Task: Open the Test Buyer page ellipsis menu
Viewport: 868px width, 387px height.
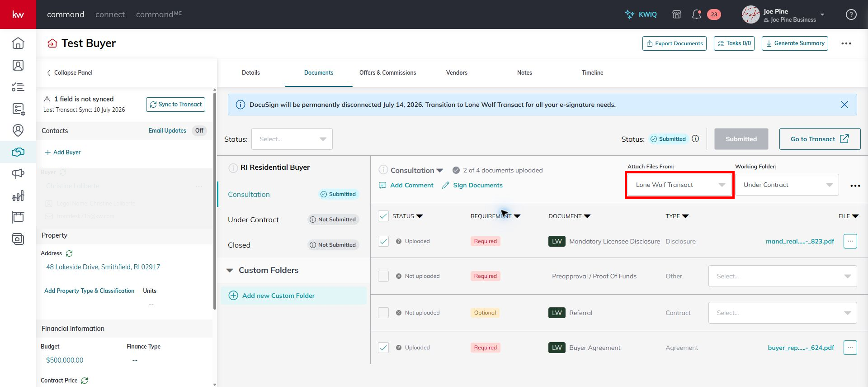Action: click(846, 43)
